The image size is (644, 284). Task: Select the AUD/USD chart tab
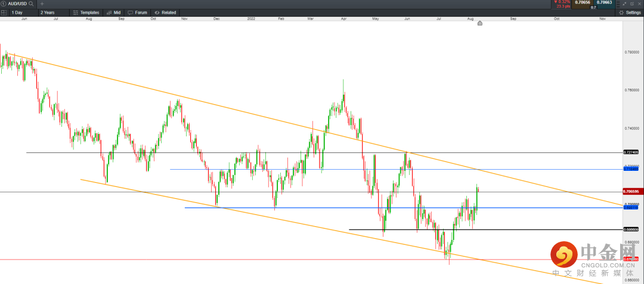[17, 4]
